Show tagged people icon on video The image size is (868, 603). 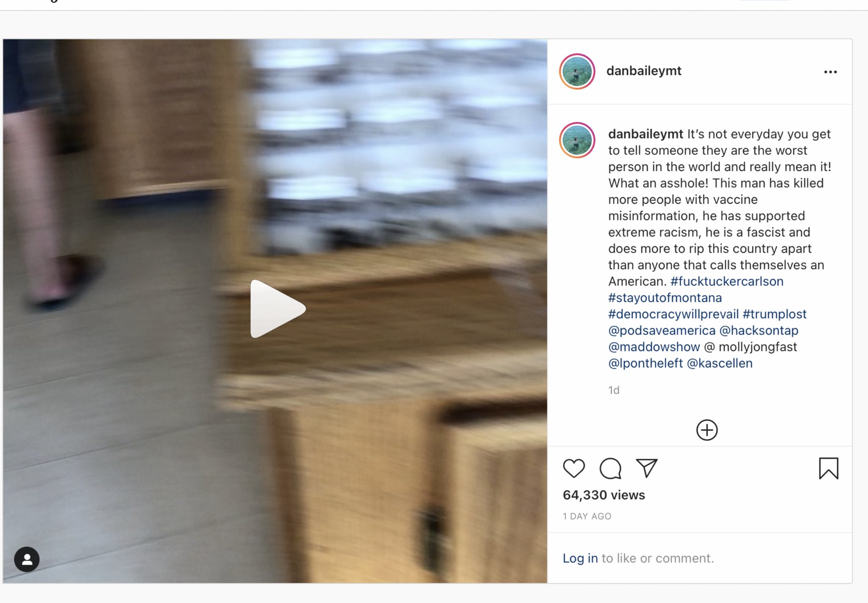[x=27, y=559]
